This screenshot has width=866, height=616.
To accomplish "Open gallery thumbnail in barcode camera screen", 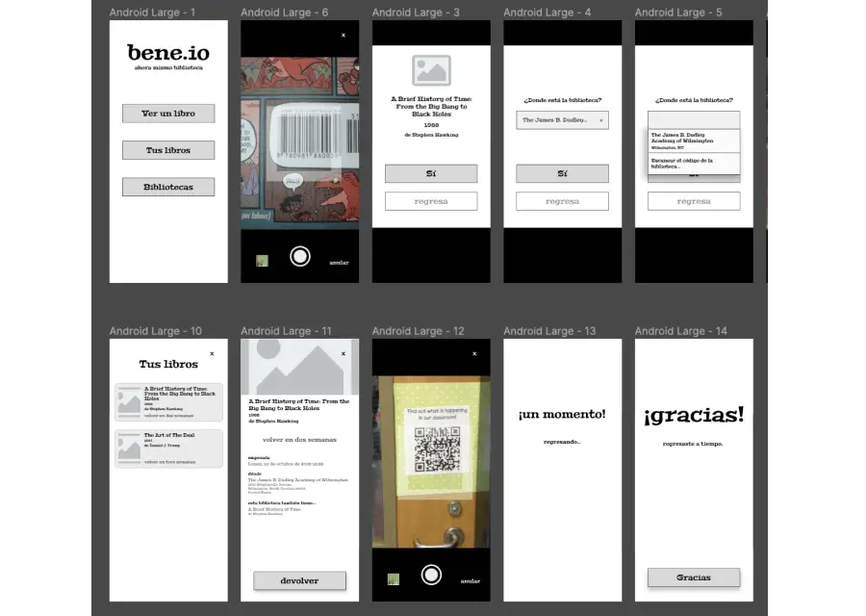I will click(263, 261).
